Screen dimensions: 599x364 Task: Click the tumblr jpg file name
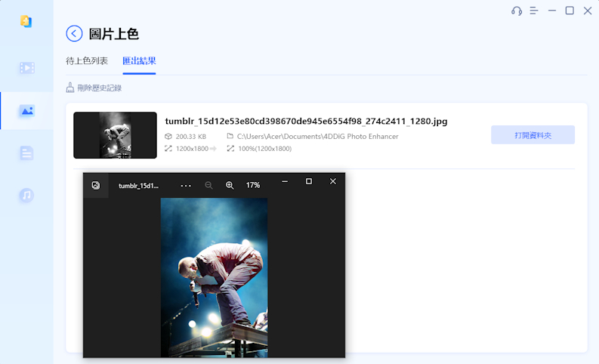click(306, 121)
